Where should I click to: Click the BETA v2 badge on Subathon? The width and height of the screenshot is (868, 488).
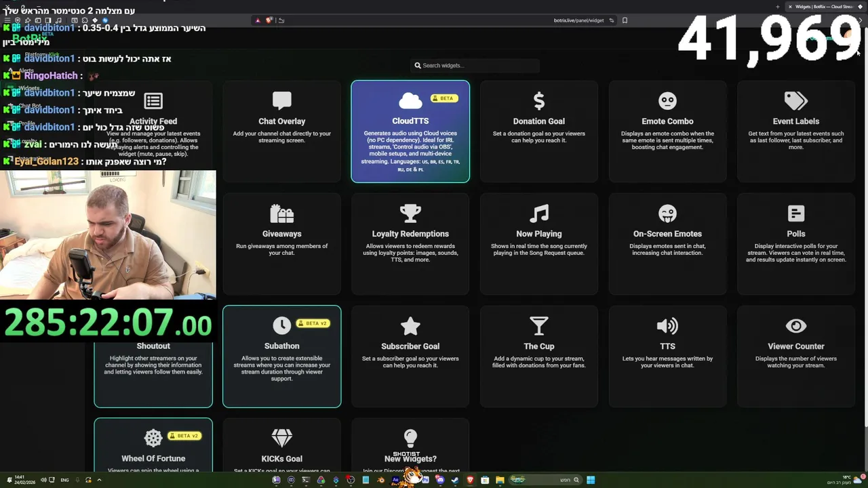[313, 323]
